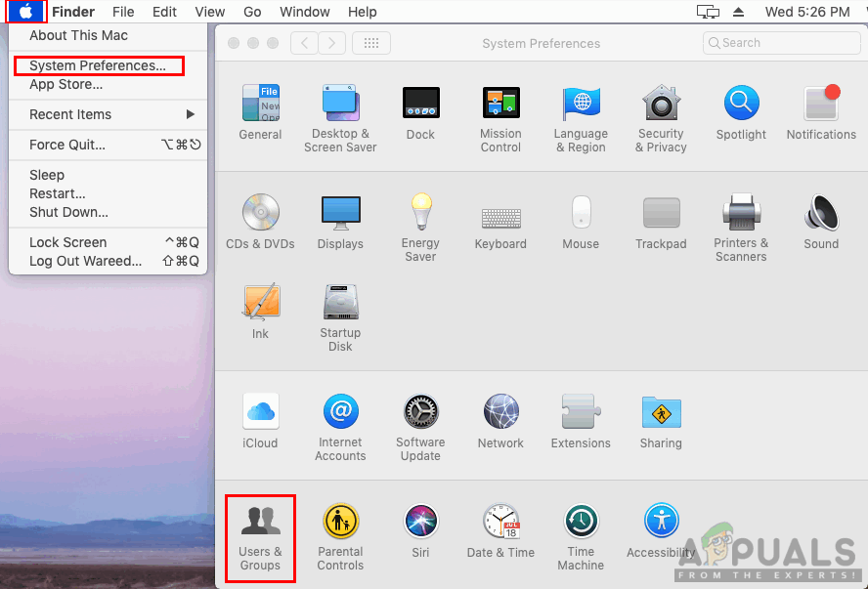Open the Finder menu

[73, 12]
